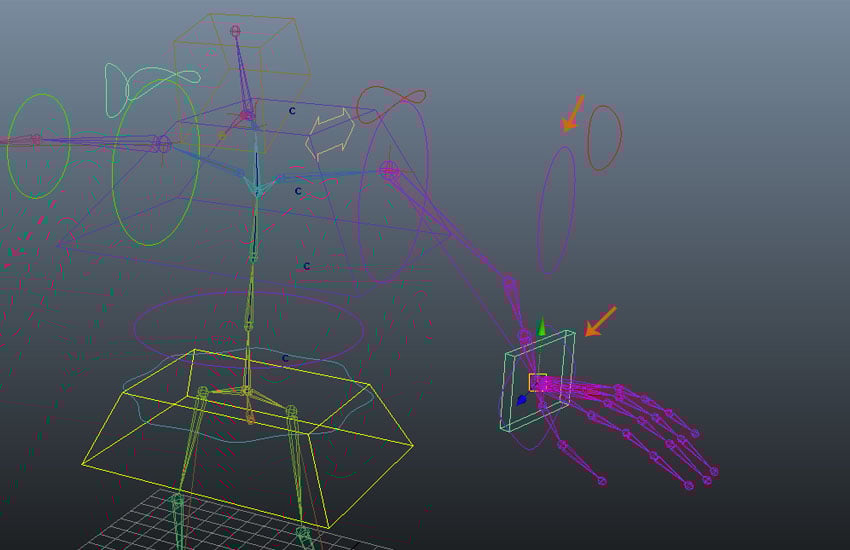Screen dimensions: 850x550
Task: Select the white double-arrow control curve
Action: coord(329,136)
